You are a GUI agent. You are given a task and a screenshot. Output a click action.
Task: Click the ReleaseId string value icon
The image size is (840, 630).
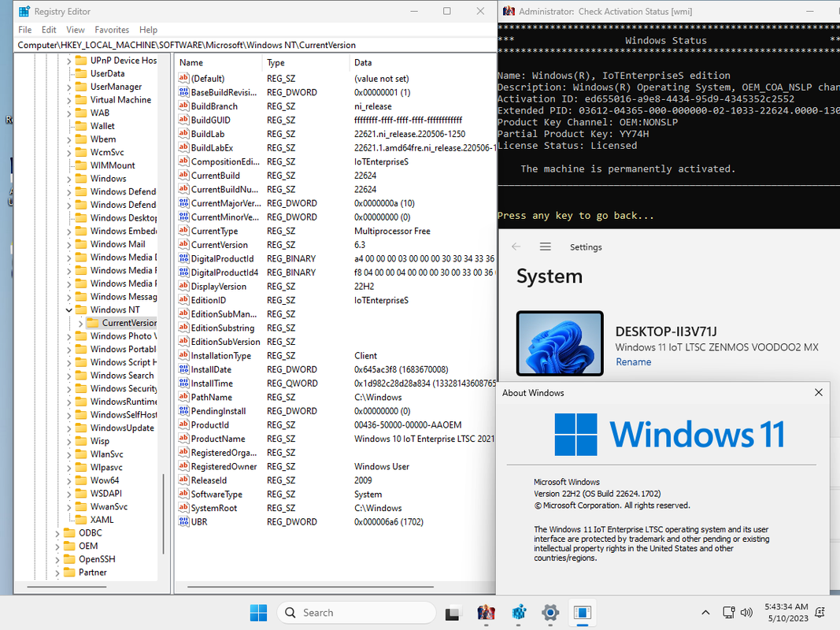coord(183,480)
